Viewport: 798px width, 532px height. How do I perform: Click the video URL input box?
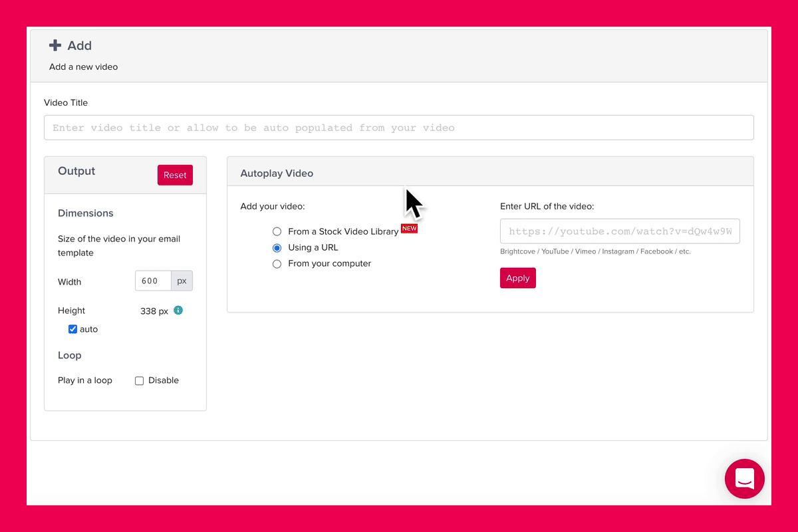pos(619,231)
